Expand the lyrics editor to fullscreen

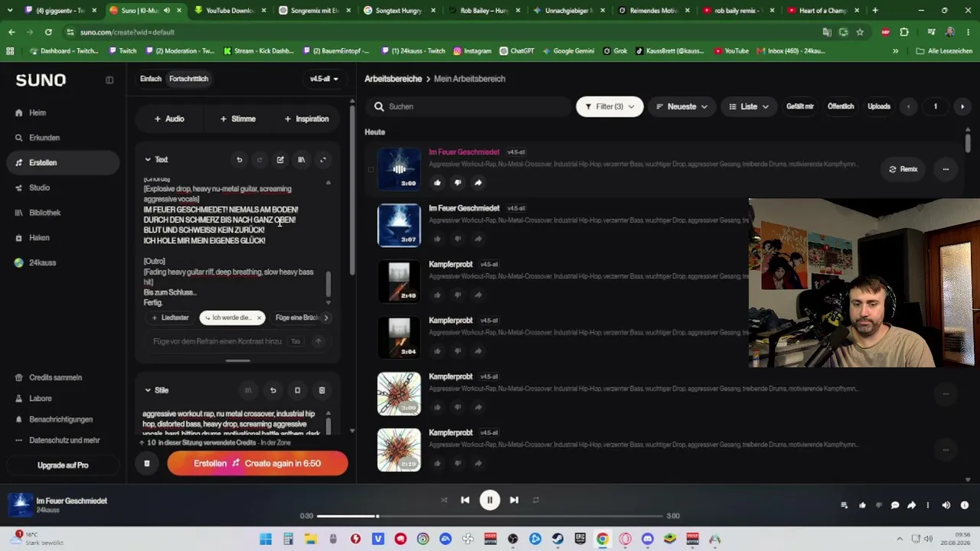pyautogui.click(x=322, y=160)
